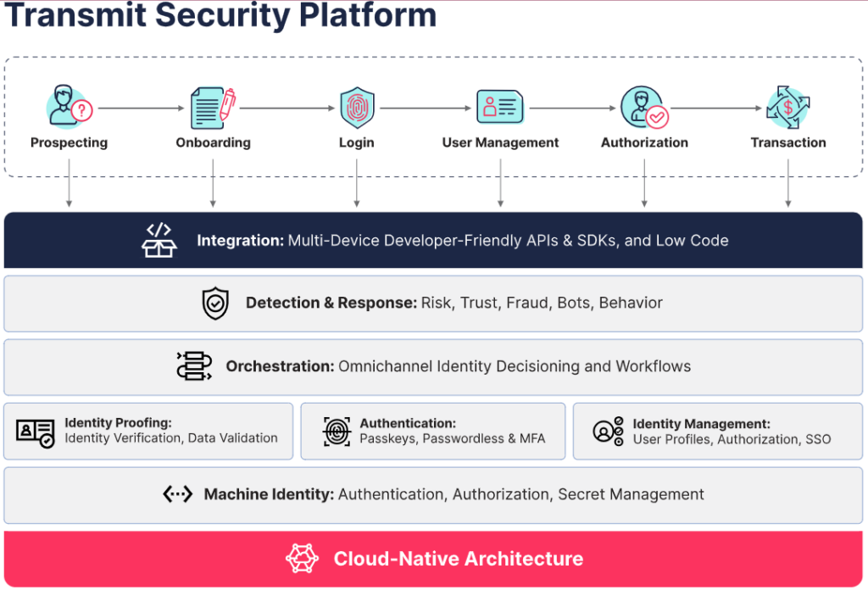This screenshot has width=868, height=596.
Task: Click the Prospecting user icon
Action: (x=67, y=104)
